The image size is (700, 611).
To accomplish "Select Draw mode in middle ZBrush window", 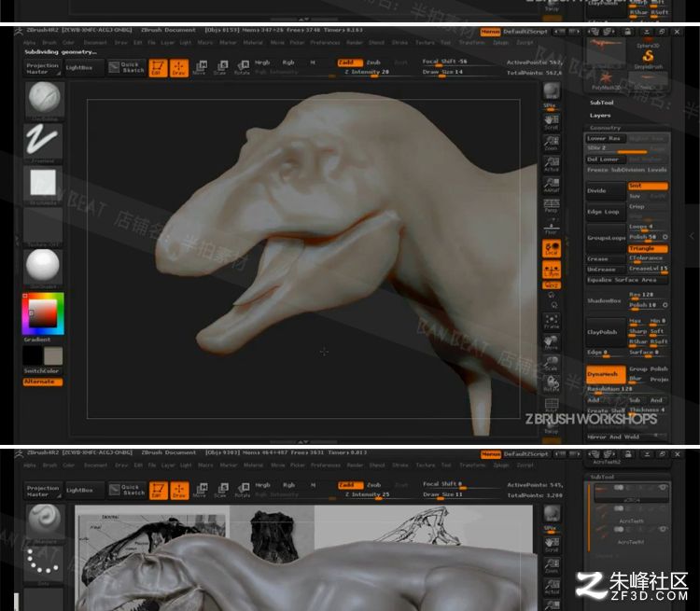I will pos(178,68).
